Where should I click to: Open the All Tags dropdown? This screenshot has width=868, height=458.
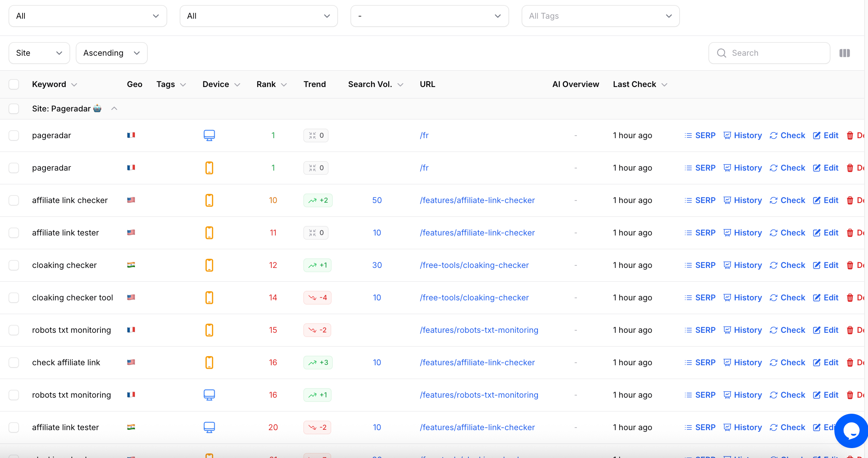tap(600, 16)
